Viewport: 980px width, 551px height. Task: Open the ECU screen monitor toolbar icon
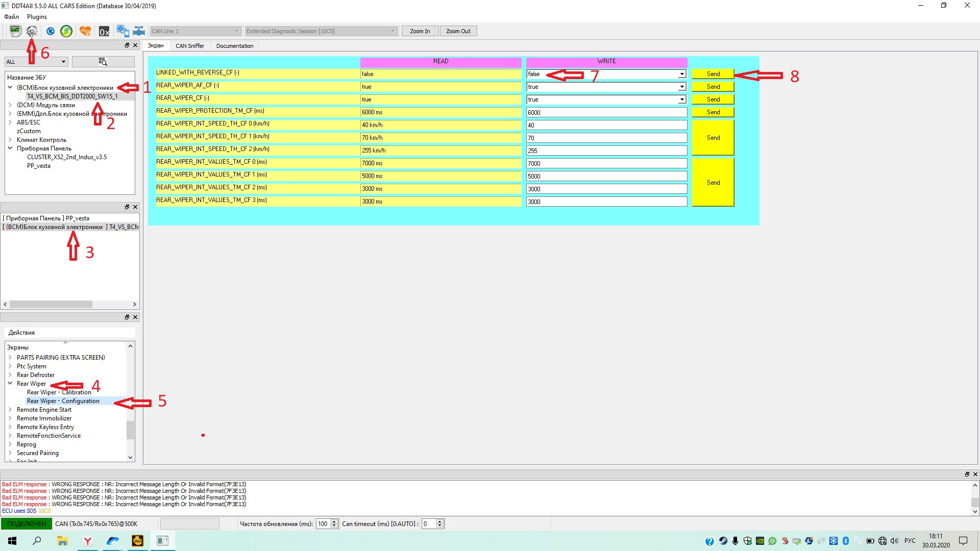[15, 31]
